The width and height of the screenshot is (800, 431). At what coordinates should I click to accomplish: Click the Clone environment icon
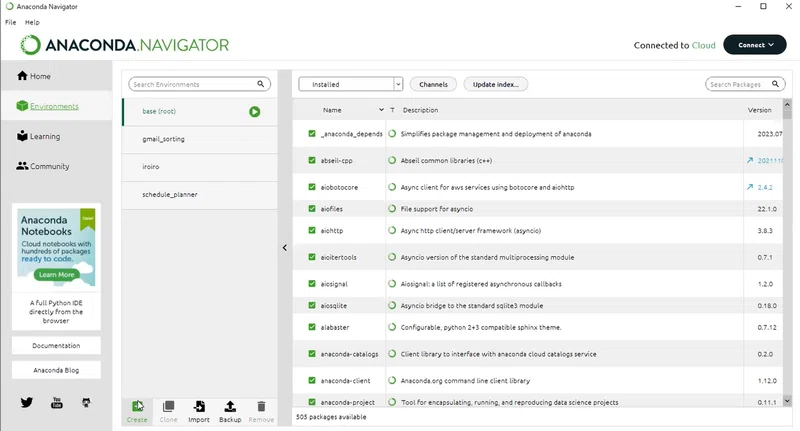168,407
